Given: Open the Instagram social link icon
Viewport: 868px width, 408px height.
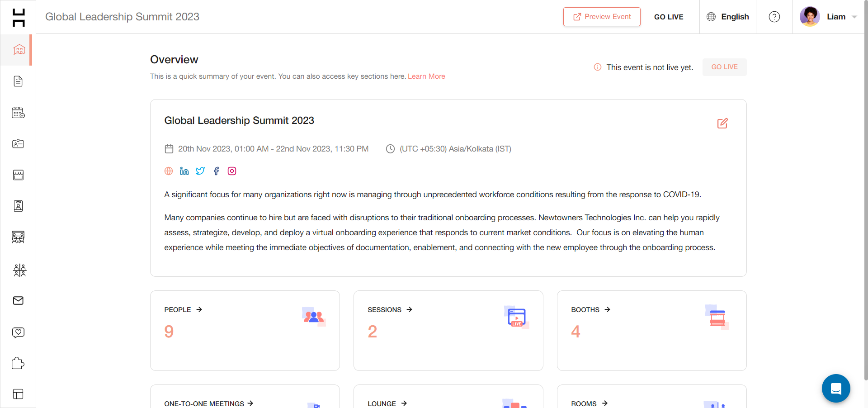Looking at the screenshot, I should [232, 171].
